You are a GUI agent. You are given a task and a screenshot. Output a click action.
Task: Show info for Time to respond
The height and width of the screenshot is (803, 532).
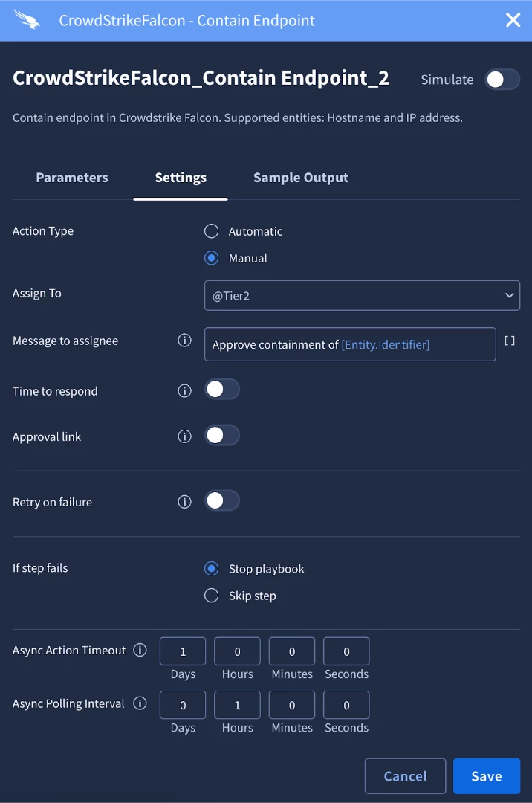coord(185,391)
